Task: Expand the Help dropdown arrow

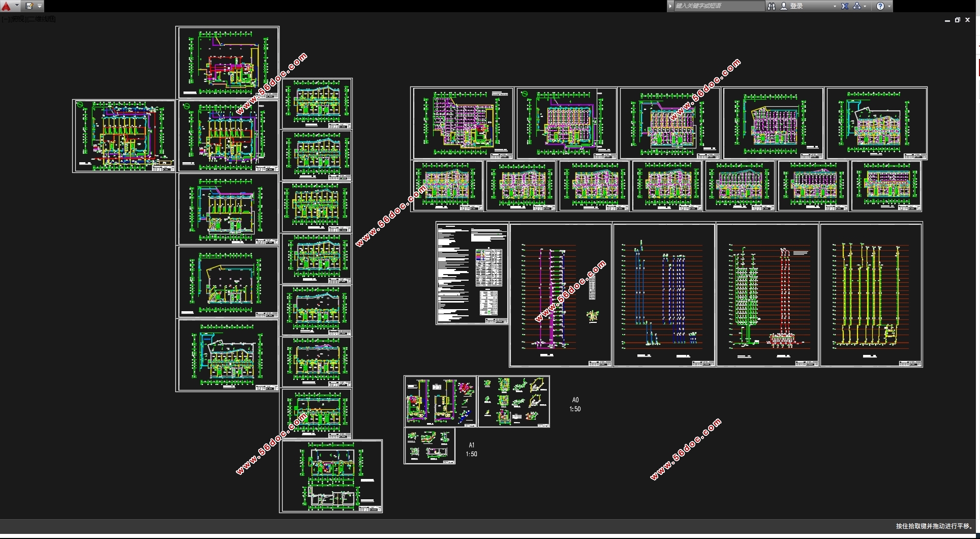Action: coord(889,6)
